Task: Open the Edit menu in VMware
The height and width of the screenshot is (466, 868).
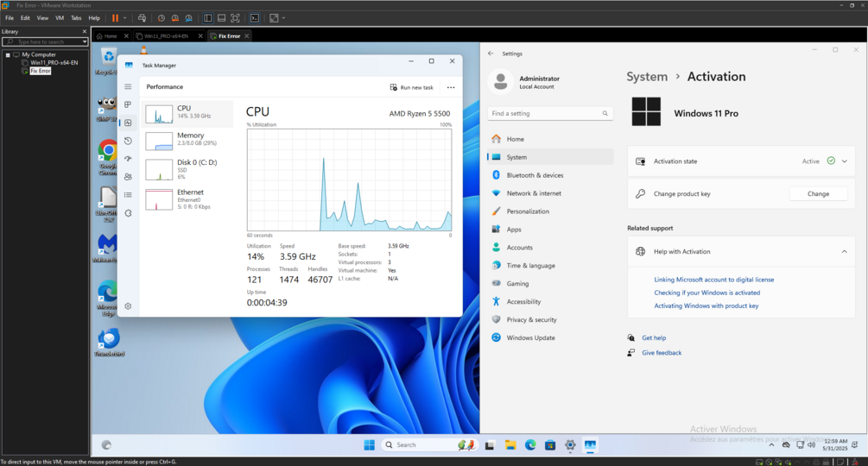Action: click(x=25, y=18)
